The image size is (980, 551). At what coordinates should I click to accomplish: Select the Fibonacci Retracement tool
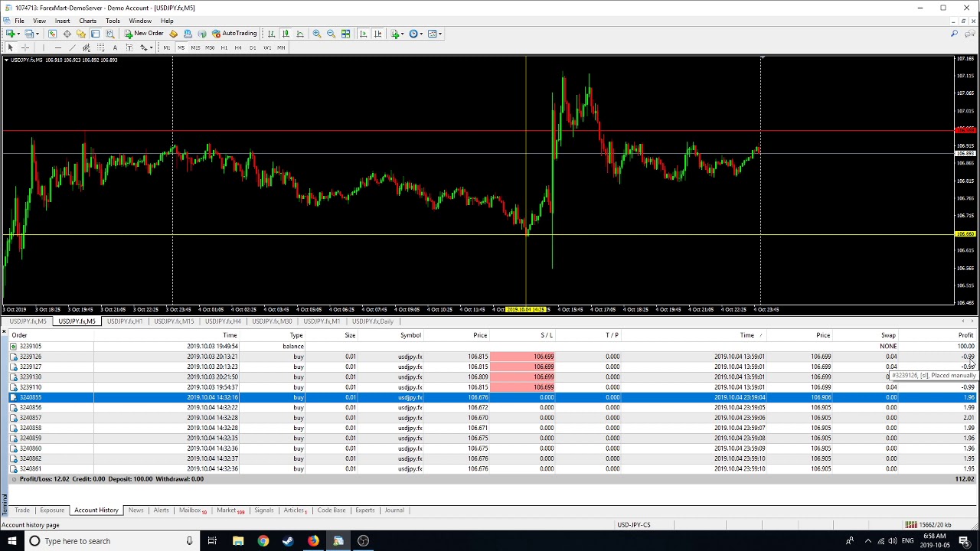click(x=100, y=47)
